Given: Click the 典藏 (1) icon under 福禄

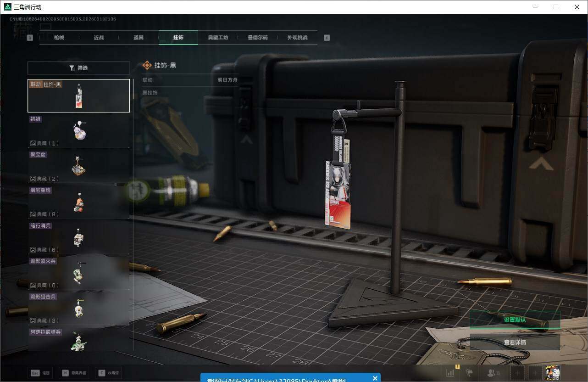Looking at the screenshot, I should click(33, 143).
